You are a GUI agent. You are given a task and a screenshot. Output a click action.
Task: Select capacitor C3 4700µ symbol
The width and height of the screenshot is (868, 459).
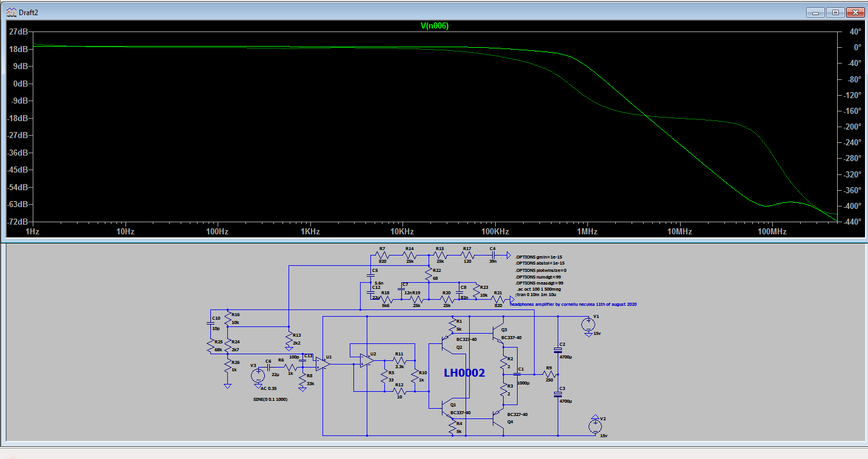[558, 394]
